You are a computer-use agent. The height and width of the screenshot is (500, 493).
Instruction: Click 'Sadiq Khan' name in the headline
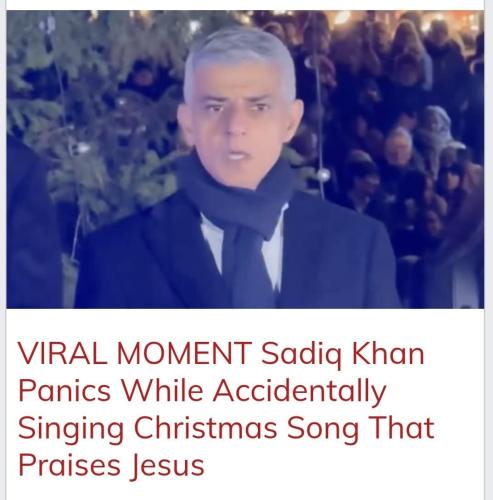pos(343,354)
